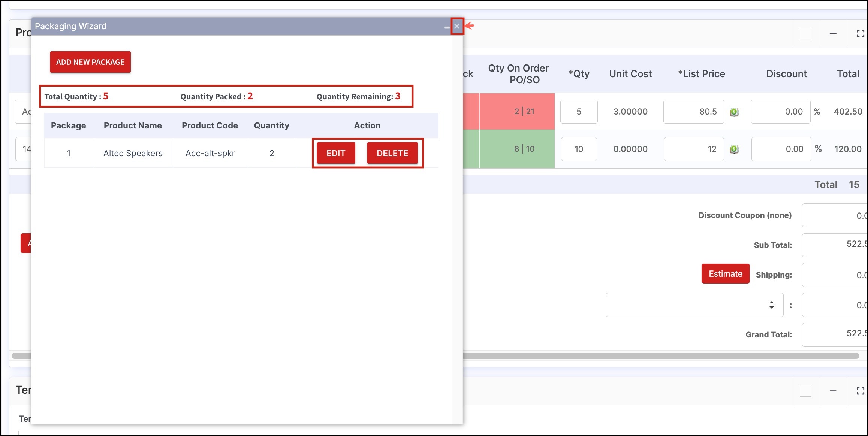Viewport: 868px width, 436px height.
Task: Edit package 1 Altec Speakers
Action: click(x=336, y=153)
